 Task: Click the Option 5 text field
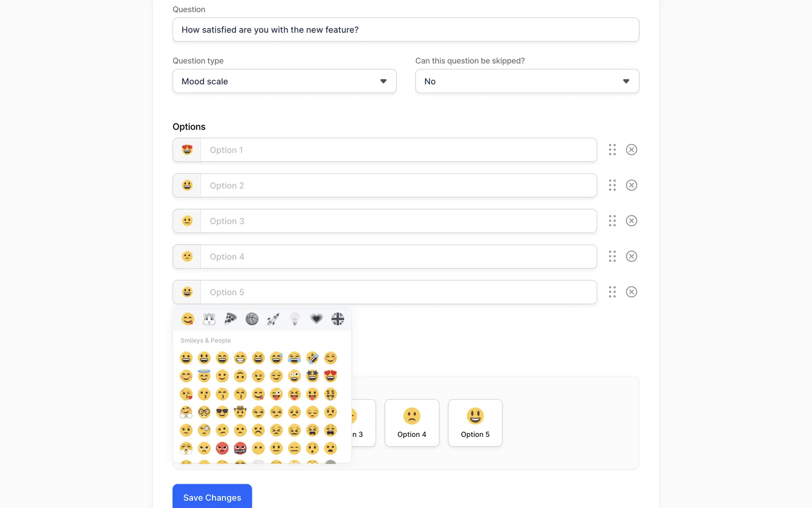398,292
